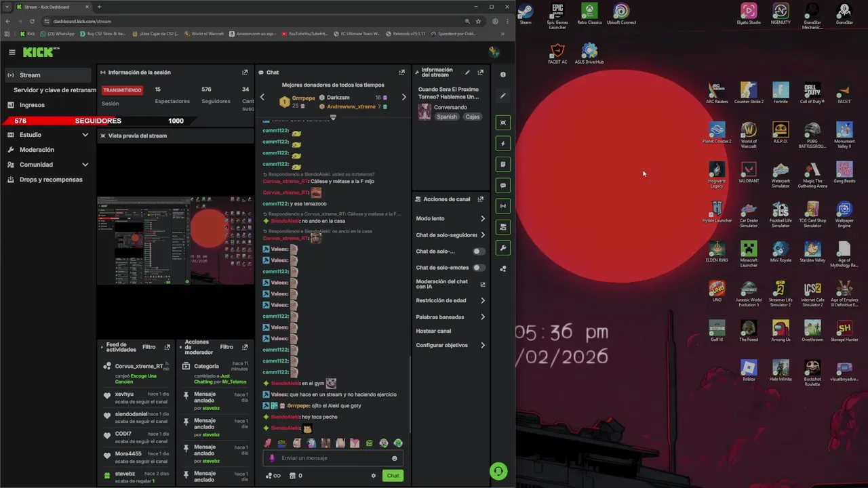The height and width of the screenshot is (488, 868).
Task: Collapse top donors banner handle
Action: pyautogui.click(x=333, y=117)
